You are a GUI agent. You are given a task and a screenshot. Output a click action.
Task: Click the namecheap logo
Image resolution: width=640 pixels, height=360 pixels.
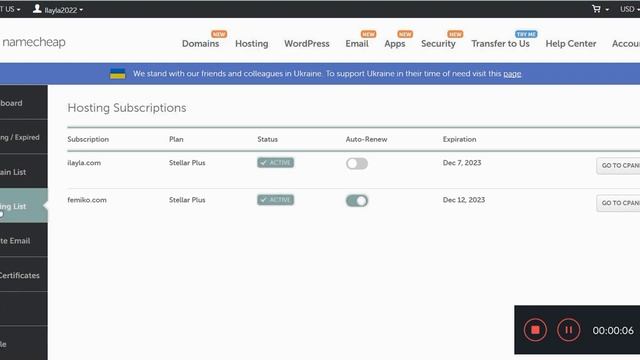coord(33,42)
